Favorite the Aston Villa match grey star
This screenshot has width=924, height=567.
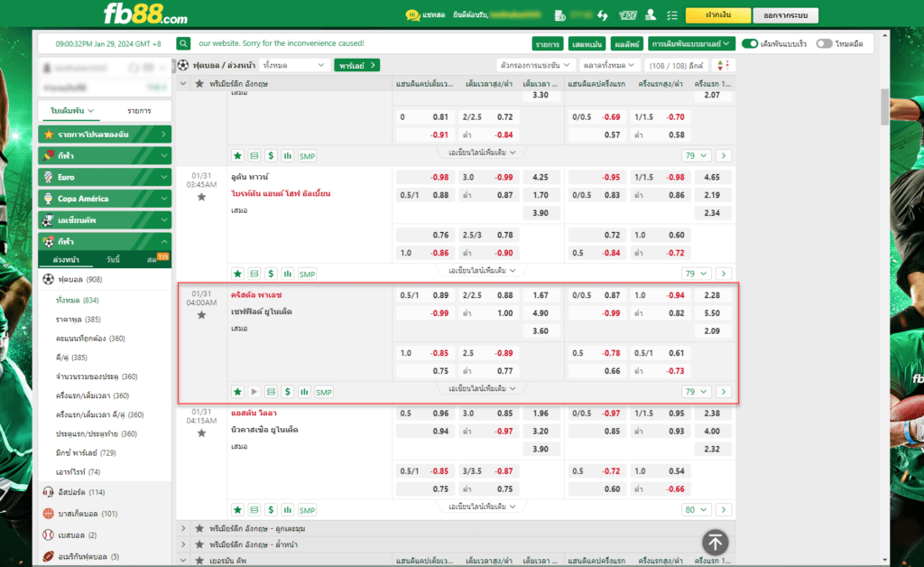201,433
